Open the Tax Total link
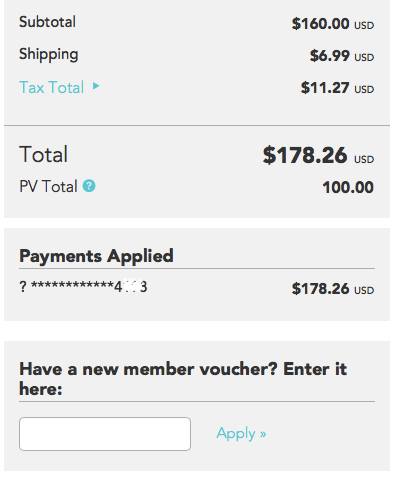The image size is (398, 477). 52,87
